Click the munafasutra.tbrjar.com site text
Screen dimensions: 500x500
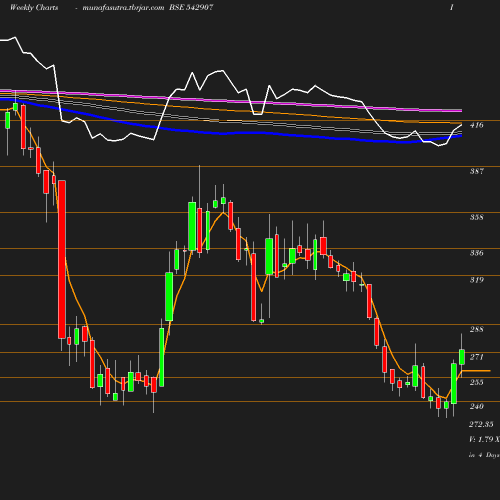[x=123, y=7]
